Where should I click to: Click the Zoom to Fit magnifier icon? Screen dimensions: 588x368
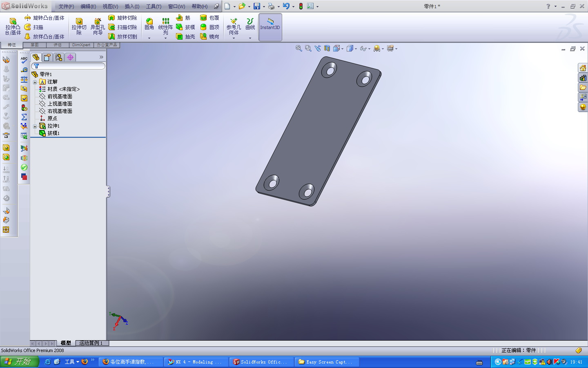[299, 48]
